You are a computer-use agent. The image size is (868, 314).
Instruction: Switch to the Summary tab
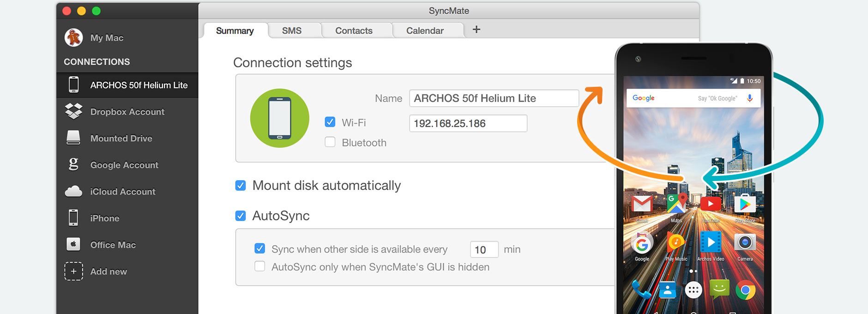point(235,30)
